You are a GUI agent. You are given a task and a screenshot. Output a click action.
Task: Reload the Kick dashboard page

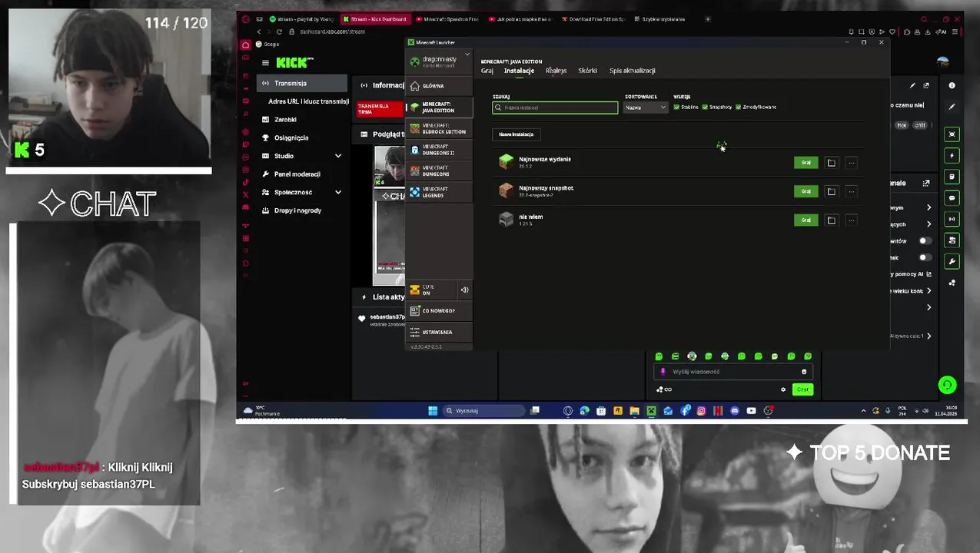(279, 31)
